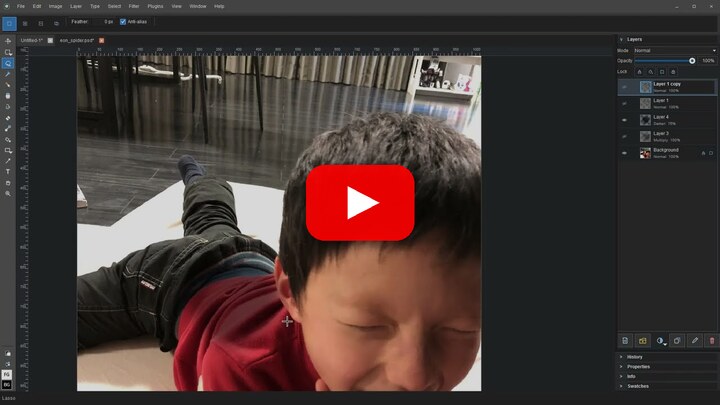
Task: Switch to the eon_spider.psd tab
Action: 77,40
